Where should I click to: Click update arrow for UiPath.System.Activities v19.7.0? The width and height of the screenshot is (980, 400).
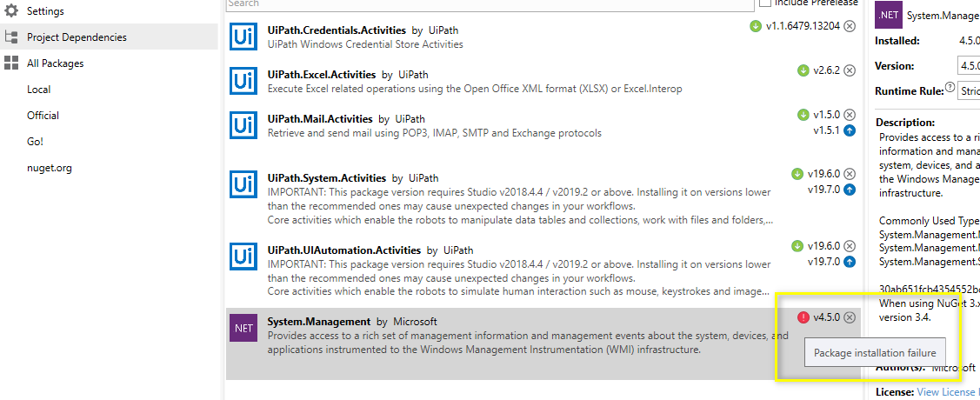coord(850,190)
